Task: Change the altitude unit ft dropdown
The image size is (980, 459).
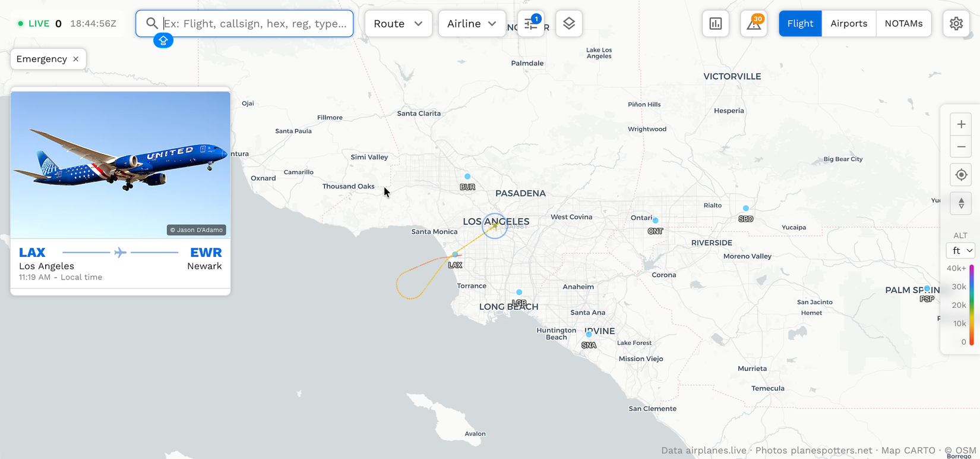Action: 960,250
